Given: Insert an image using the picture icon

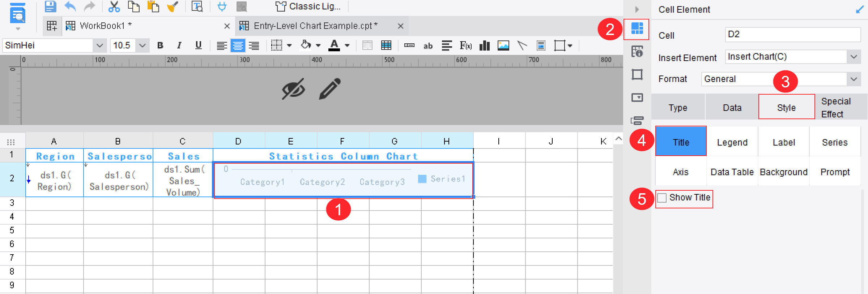Looking at the screenshot, I should pos(503,46).
